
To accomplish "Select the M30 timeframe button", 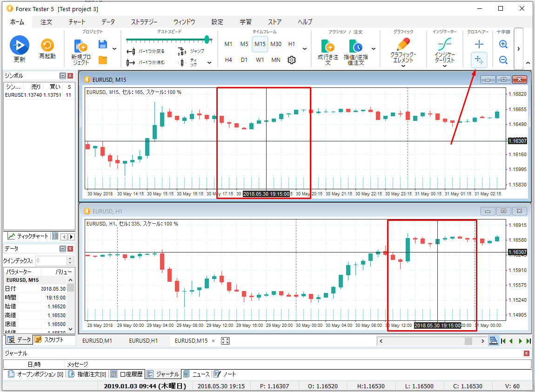I will pyautogui.click(x=276, y=44).
